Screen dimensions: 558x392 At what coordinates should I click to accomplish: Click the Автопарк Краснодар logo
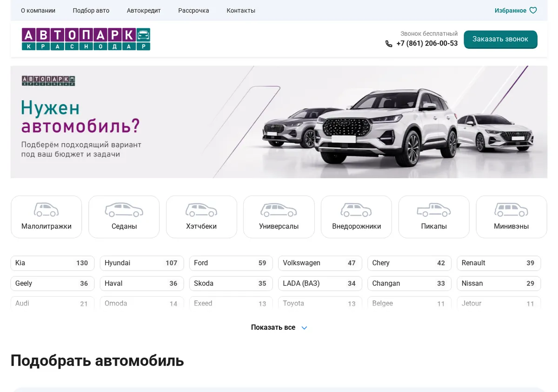tap(86, 39)
